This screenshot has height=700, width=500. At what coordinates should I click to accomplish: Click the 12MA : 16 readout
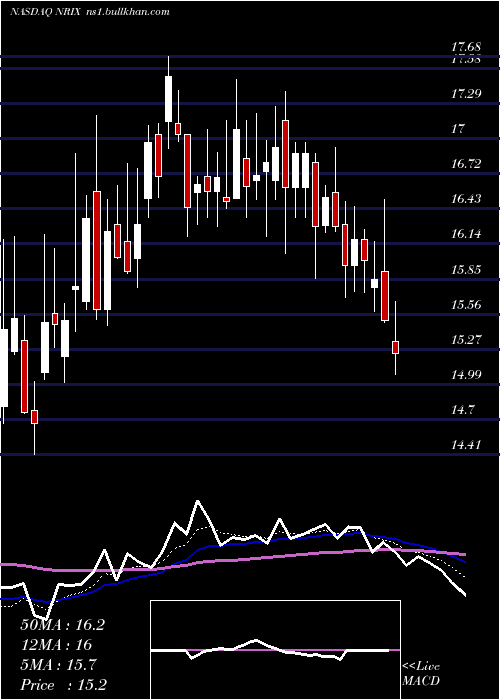click(56, 645)
